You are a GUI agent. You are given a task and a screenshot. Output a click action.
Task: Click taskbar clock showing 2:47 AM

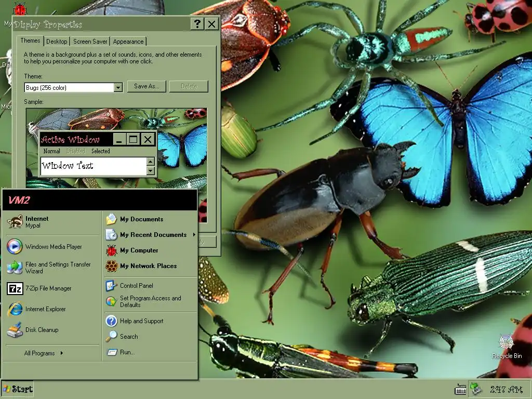click(x=506, y=389)
